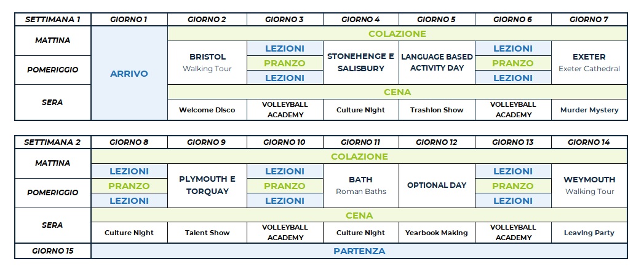Click the OPTIONAL DAY cell
The width and height of the screenshot is (644, 272).
pyautogui.click(x=437, y=185)
